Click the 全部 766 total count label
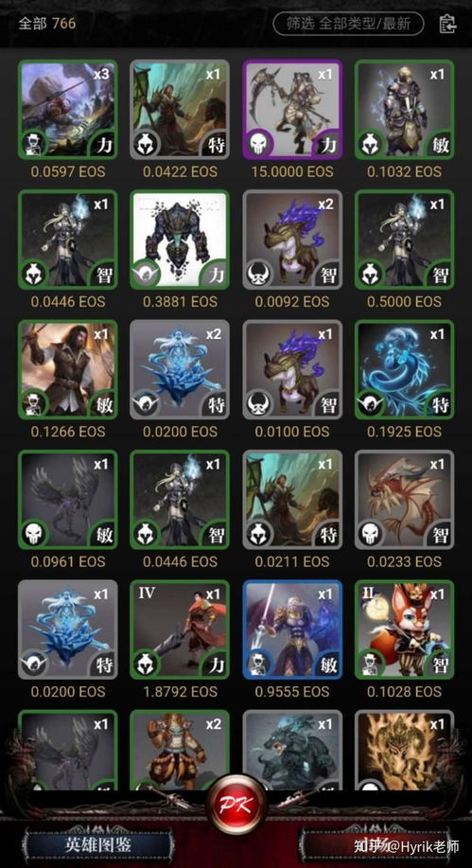Image resolution: width=472 pixels, height=868 pixels. coord(47,24)
